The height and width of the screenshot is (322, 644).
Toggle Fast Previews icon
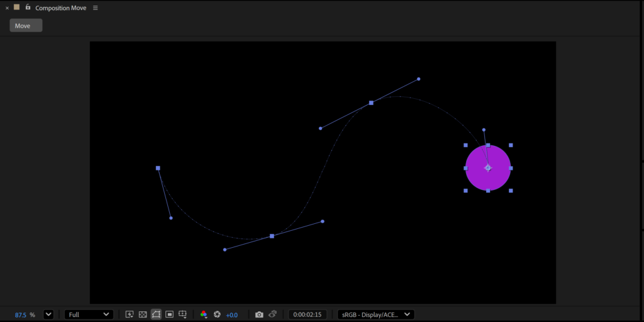click(x=130, y=314)
